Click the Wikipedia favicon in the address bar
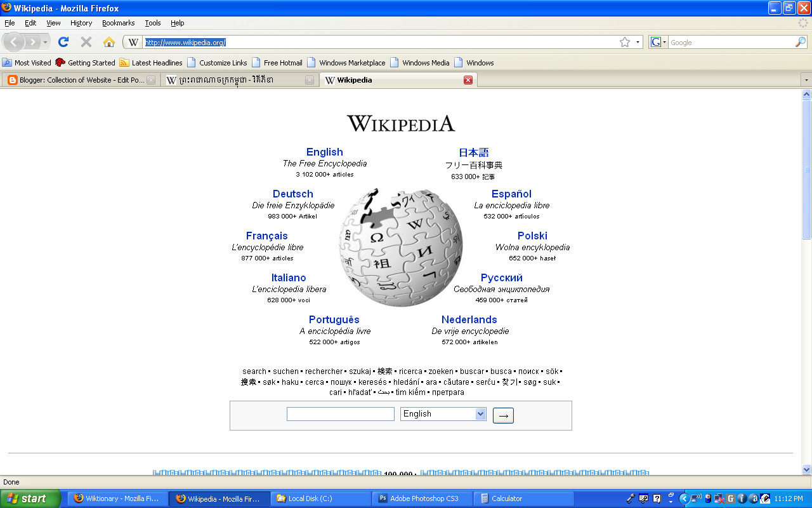 click(133, 42)
